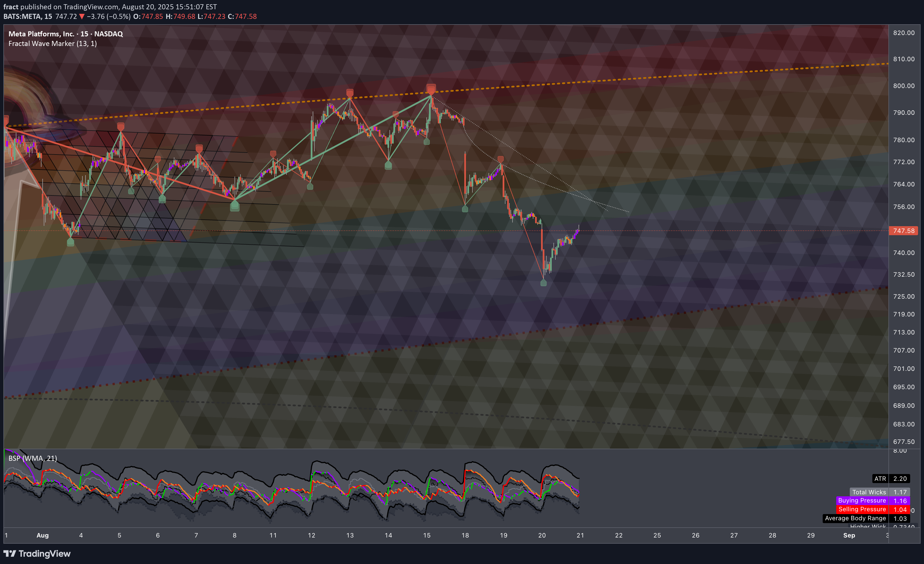Click the 'Total Wicks' legend label
The height and width of the screenshot is (564, 924).
[x=869, y=492]
